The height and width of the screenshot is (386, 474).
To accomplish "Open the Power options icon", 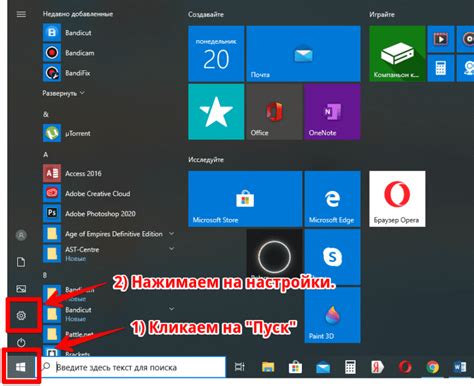I will tap(21, 342).
